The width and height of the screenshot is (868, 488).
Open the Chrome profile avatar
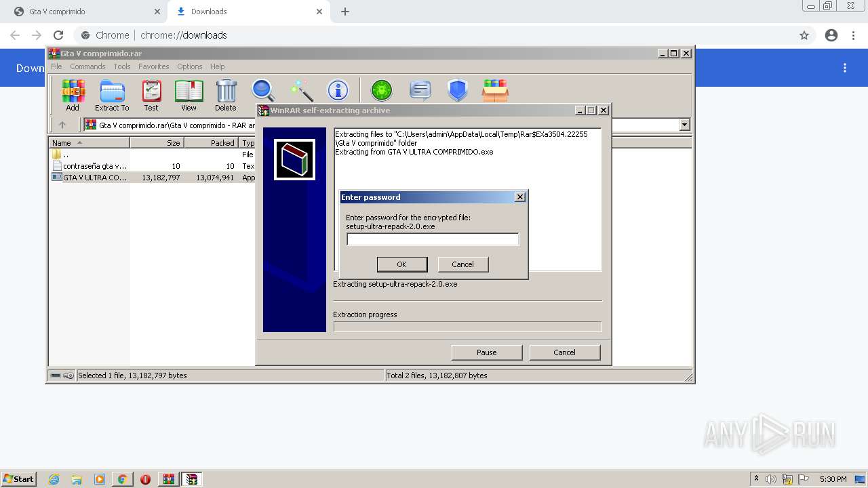point(831,35)
